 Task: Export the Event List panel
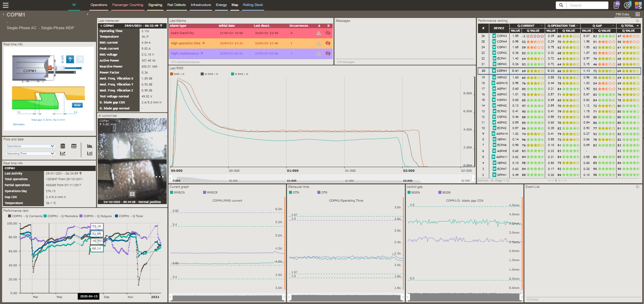pyautogui.click(x=638, y=187)
